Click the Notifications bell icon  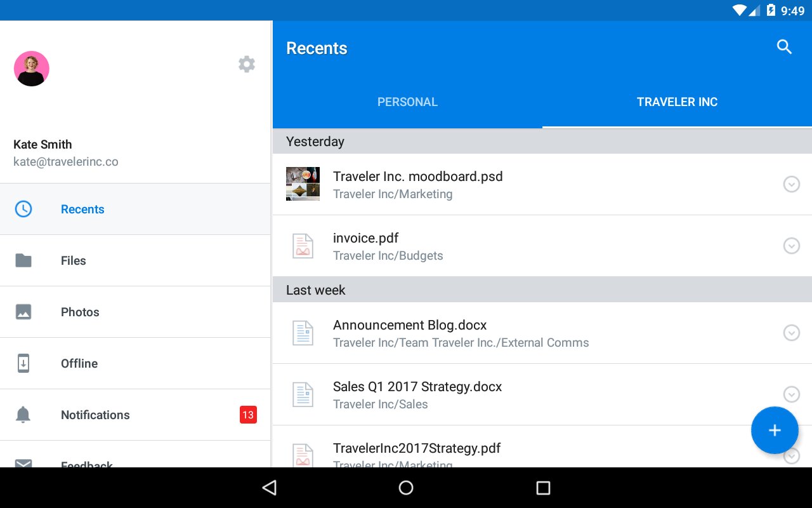point(23,415)
